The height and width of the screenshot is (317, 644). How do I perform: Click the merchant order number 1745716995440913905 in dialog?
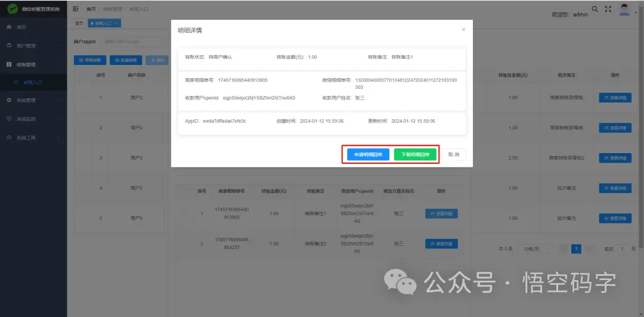pyautogui.click(x=243, y=80)
